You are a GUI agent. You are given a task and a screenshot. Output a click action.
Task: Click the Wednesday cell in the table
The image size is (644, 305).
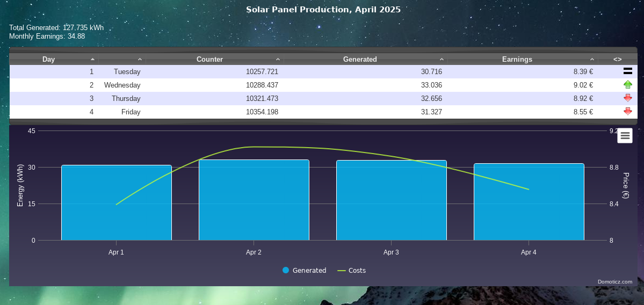[122, 85]
